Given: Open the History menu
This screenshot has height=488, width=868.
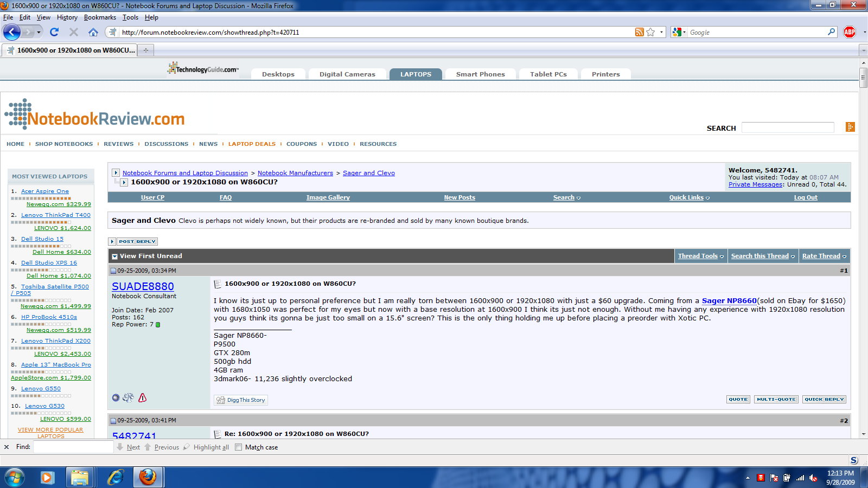Looking at the screenshot, I should [x=67, y=17].
